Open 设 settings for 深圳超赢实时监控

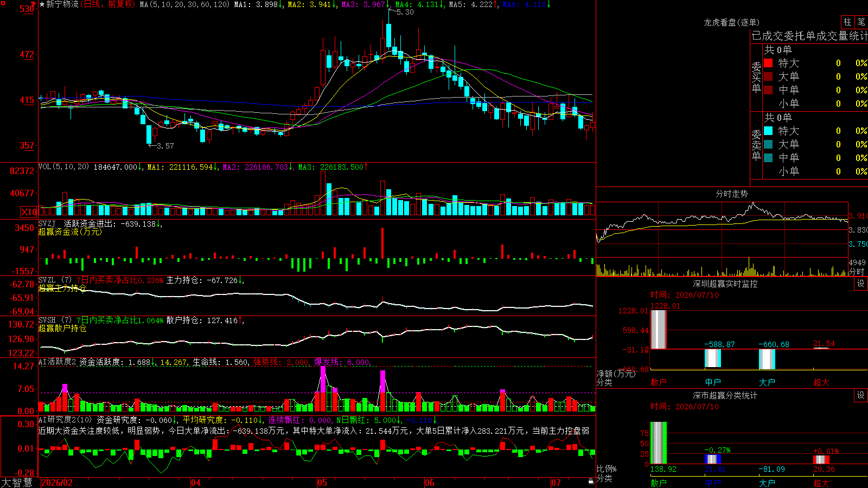[861, 284]
